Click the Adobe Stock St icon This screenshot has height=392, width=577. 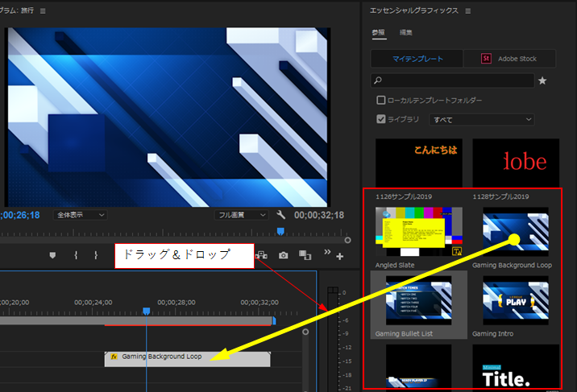[x=486, y=59]
